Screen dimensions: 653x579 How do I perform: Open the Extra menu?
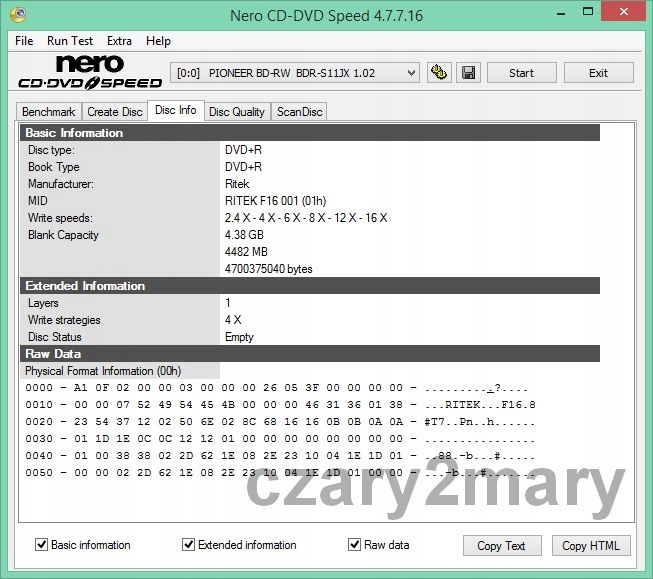coord(119,41)
